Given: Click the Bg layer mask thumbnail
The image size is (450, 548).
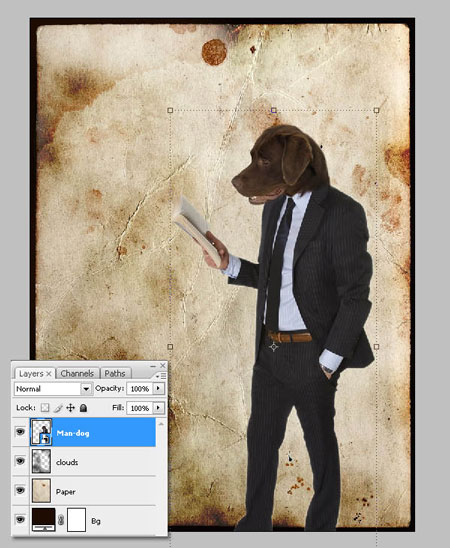Looking at the screenshot, I should click(x=77, y=520).
